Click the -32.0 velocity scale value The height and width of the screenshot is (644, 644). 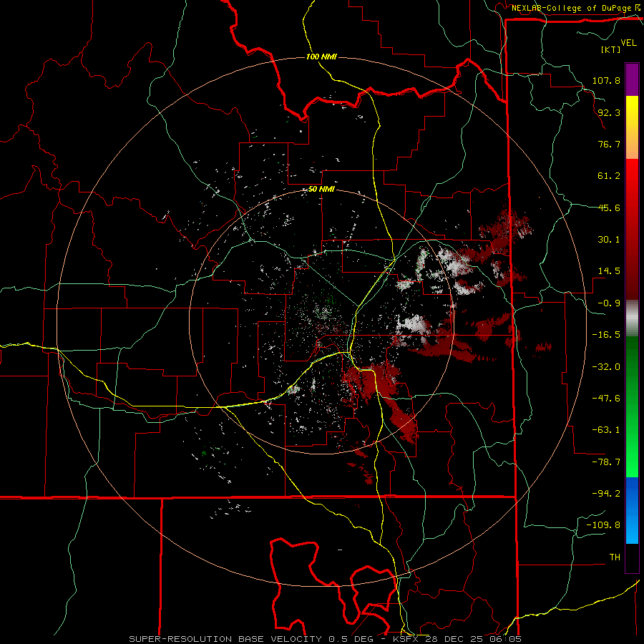click(x=606, y=367)
